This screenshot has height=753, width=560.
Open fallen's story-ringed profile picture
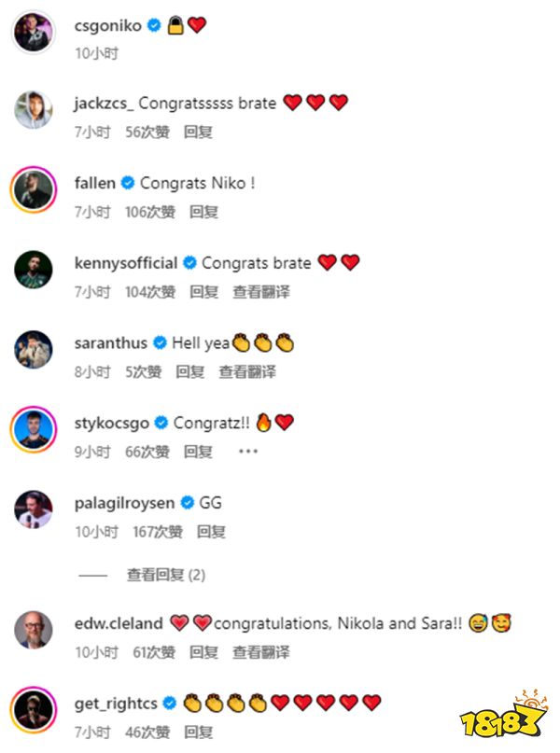point(34,189)
